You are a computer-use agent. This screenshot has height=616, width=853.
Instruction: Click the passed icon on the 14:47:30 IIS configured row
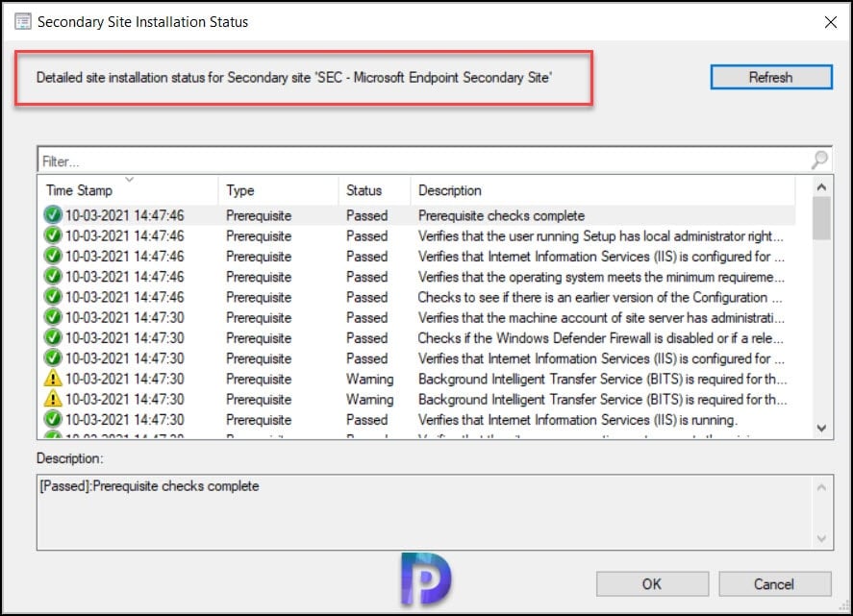pyautogui.click(x=53, y=358)
